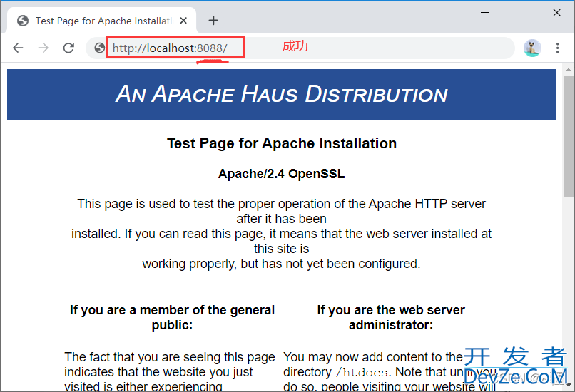Click the scrollbar up arrow

click(569, 70)
